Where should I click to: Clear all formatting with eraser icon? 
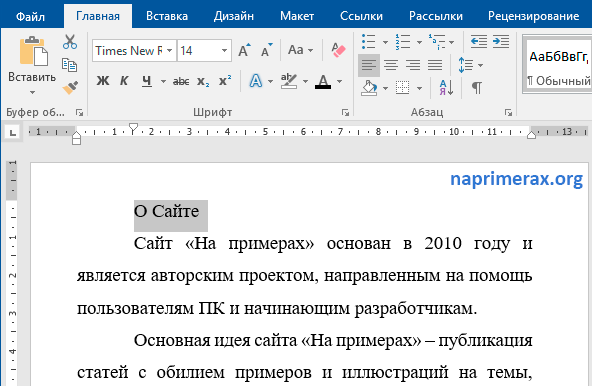pos(338,50)
